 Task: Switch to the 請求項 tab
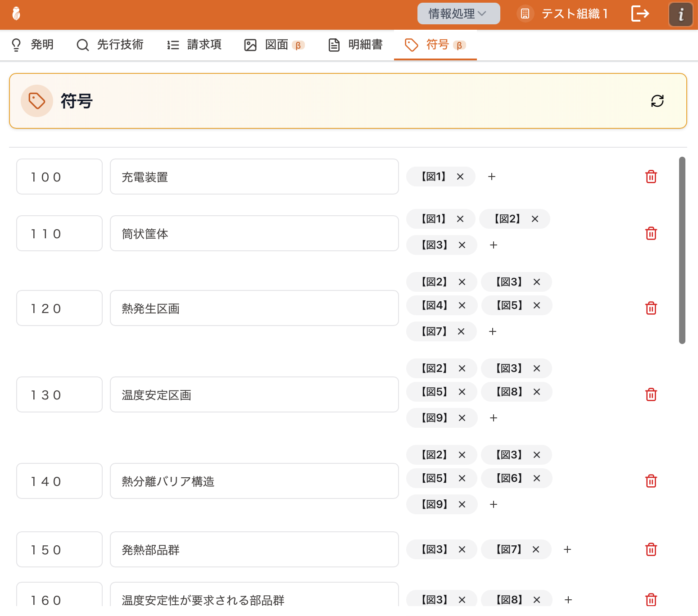(194, 45)
